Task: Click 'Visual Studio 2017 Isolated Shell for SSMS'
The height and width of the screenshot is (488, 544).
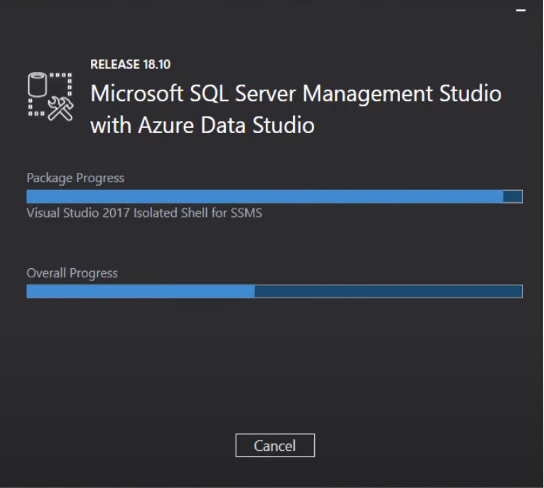Action: point(144,213)
